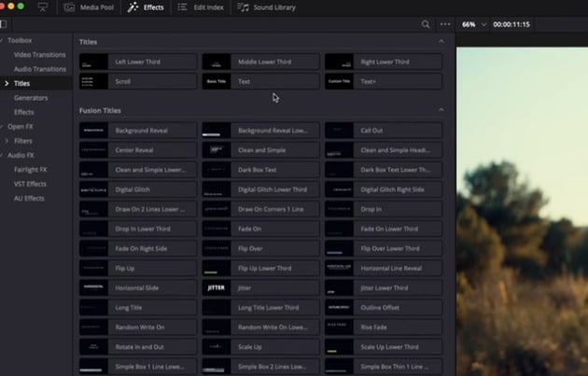The image size is (588, 376).
Task: Select Audio Transitions category
Action: tap(40, 69)
